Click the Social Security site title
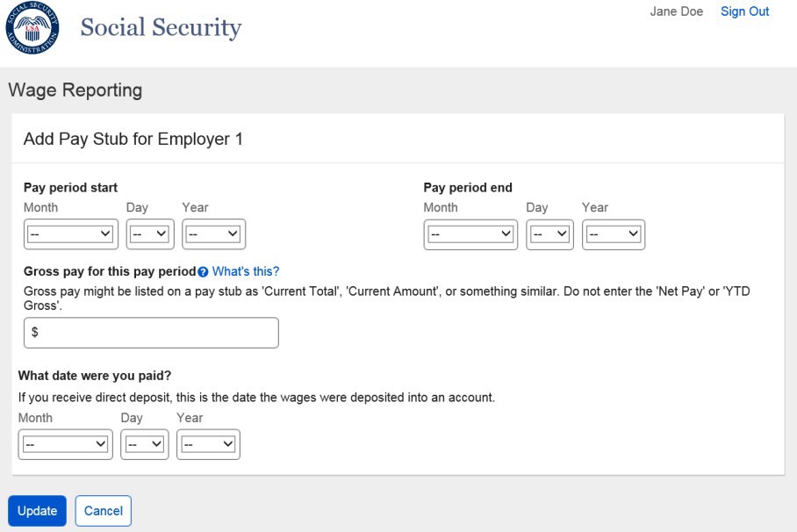Screen dimensions: 797x532 click(161, 28)
